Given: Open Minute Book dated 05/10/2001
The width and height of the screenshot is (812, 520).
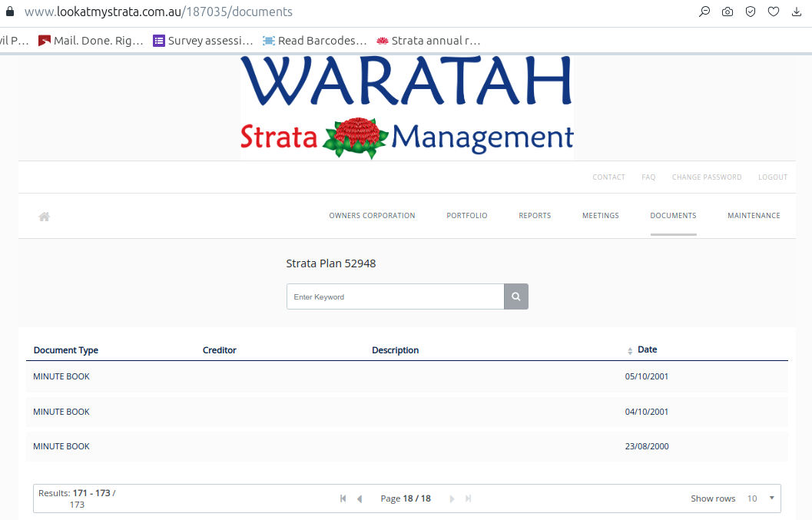Looking at the screenshot, I should tap(407, 376).
